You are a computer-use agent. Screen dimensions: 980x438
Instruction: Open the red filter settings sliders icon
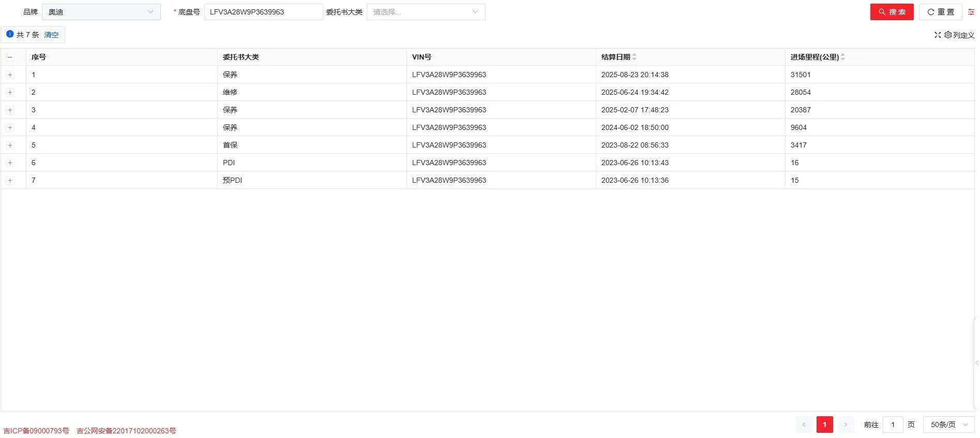[x=971, y=12]
